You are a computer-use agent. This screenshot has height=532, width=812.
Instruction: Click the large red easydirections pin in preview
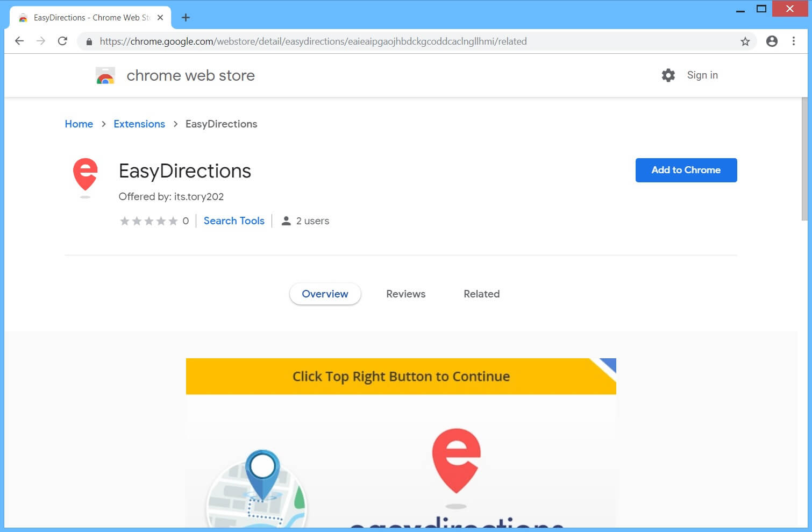[457, 461]
